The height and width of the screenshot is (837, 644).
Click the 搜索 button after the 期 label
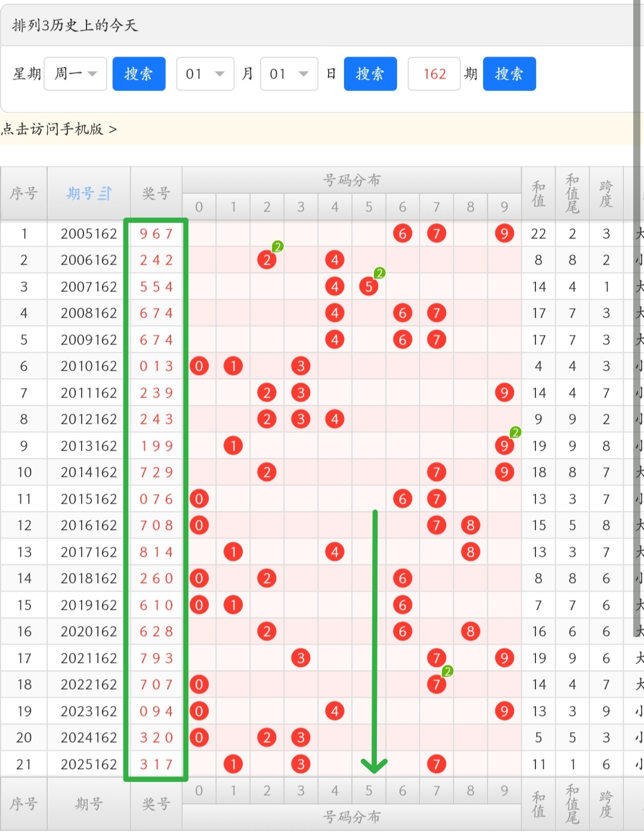tap(509, 74)
